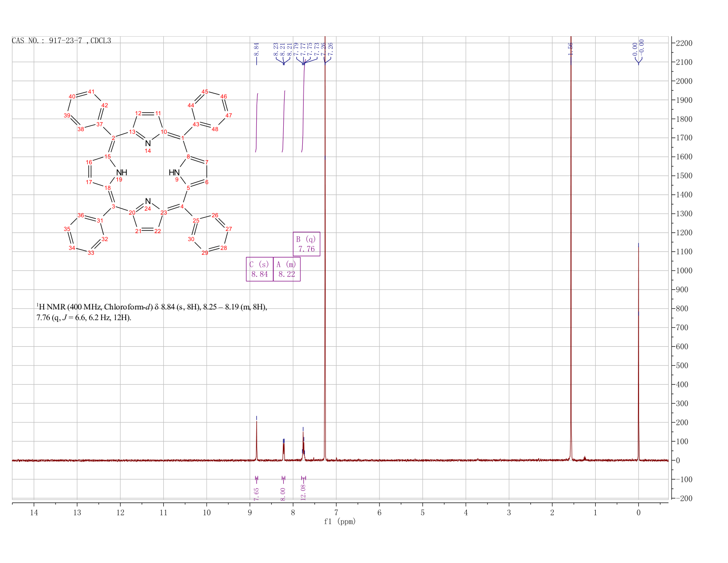
Task: Click y-axis tick label 1000
Action: [x=683, y=271]
